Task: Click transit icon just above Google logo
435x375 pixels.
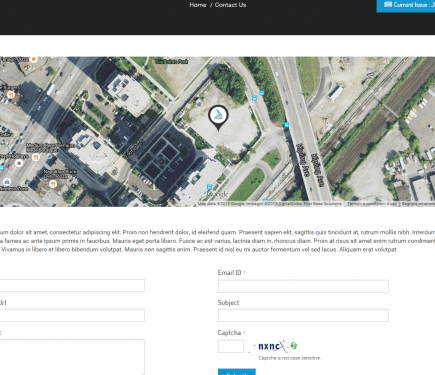Action: pos(209,187)
